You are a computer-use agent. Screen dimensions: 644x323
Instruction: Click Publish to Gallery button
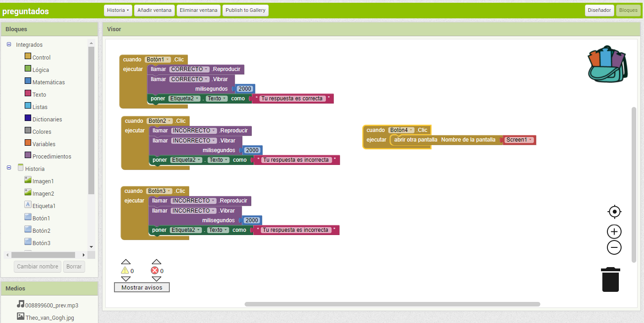point(245,10)
